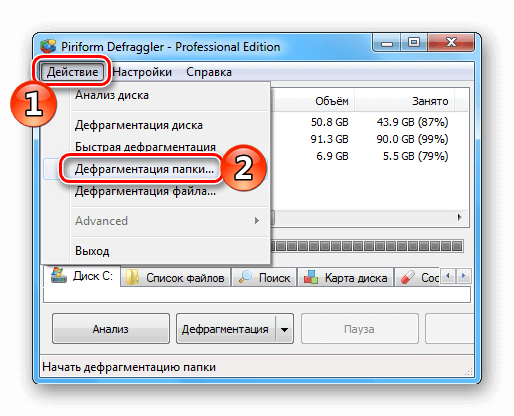
Task: Click the window resize grip in the corner
Action: coord(469,371)
